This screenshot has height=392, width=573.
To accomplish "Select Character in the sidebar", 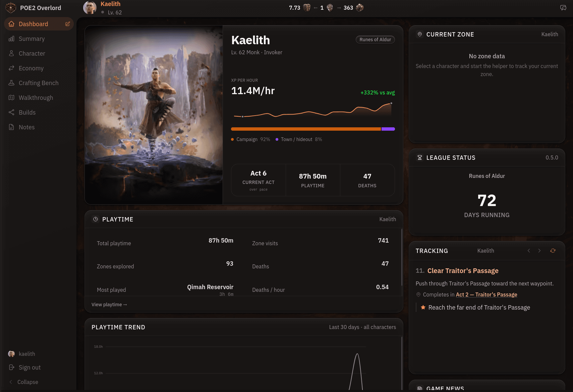I will [x=39, y=53].
